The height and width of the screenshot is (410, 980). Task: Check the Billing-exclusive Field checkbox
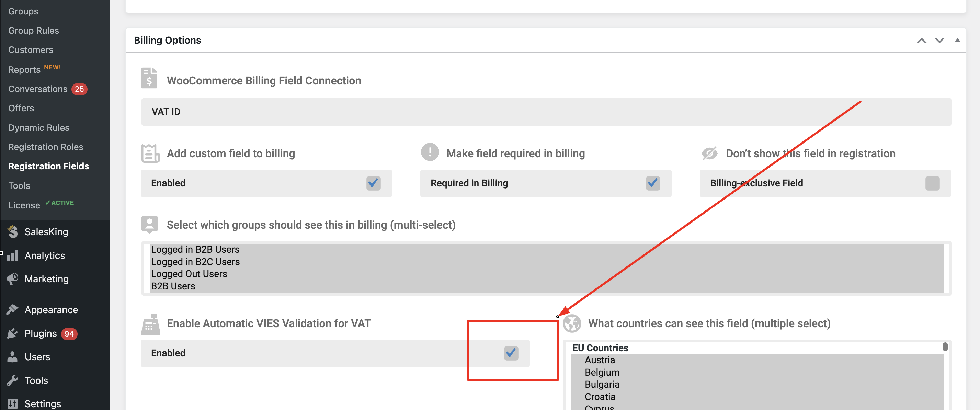tap(933, 183)
